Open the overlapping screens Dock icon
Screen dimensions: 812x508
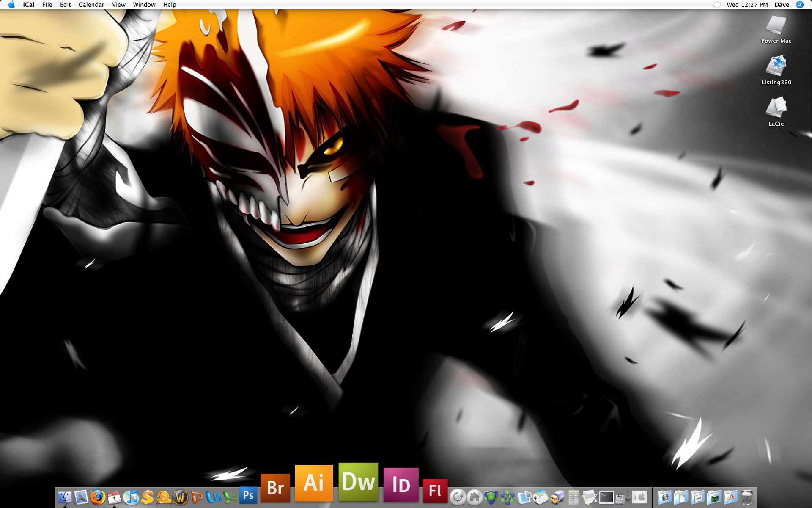click(x=524, y=497)
